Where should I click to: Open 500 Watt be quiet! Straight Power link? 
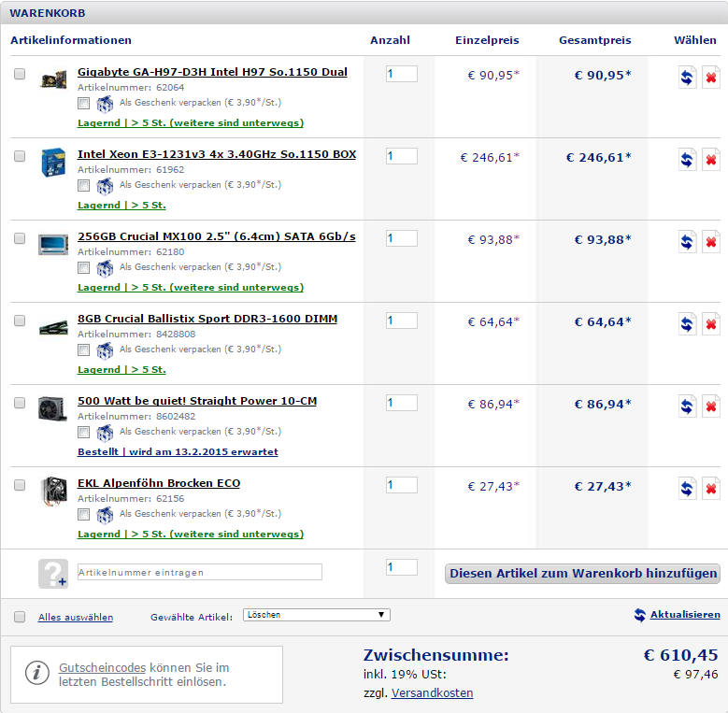197,401
